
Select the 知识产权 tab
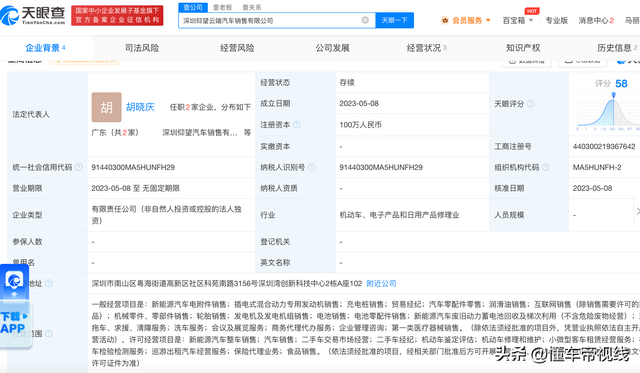[x=523, y=48]
